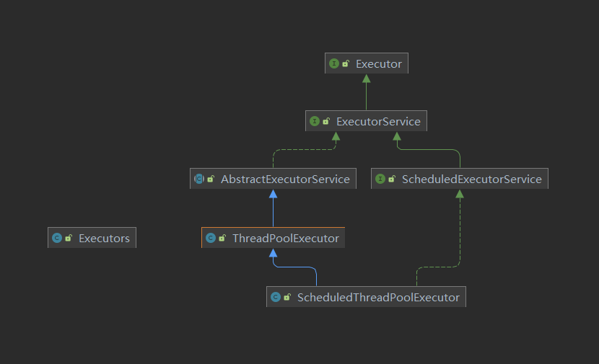Screen dimensions: 599x364
Task: Click the interface icon on the Executor node
Action: [x=334, y=63]
